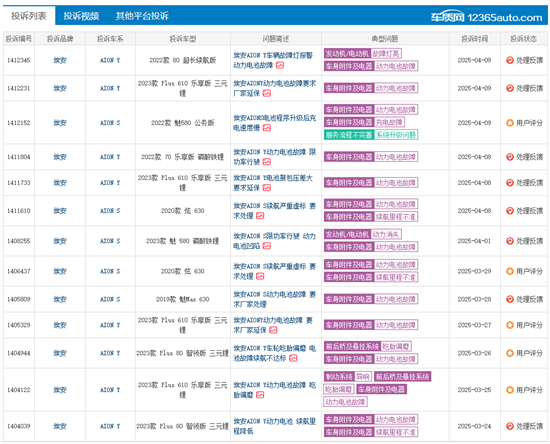Viewport: 550px width, 444px height.
Task: Click complaint number 1404122
Action: click(19, 390)
